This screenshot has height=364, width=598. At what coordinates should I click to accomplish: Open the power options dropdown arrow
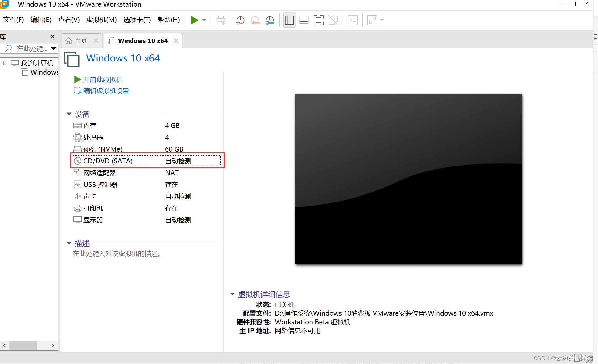tap(204, 20)
